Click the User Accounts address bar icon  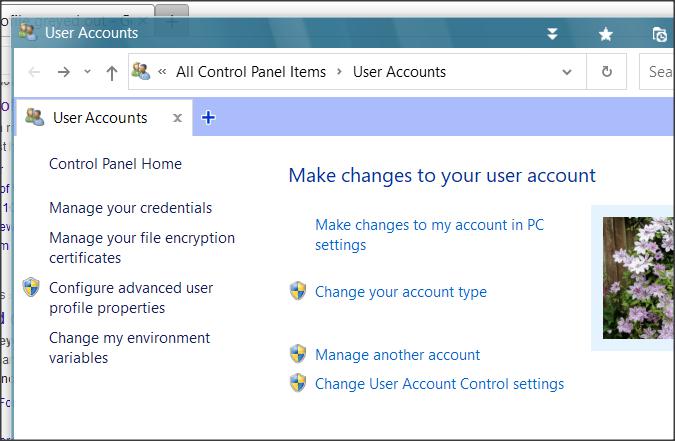(141, 71)
